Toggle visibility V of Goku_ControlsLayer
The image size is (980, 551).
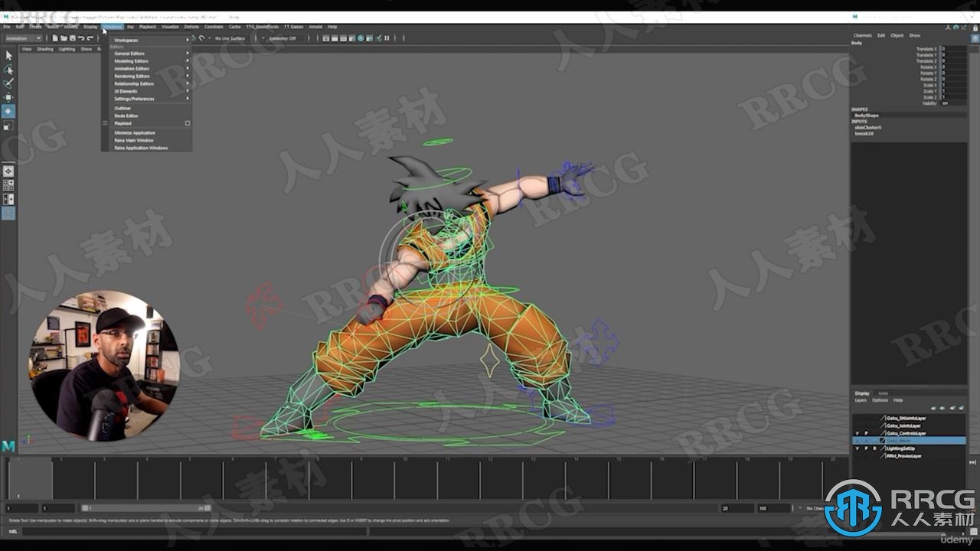click(857, 433)
